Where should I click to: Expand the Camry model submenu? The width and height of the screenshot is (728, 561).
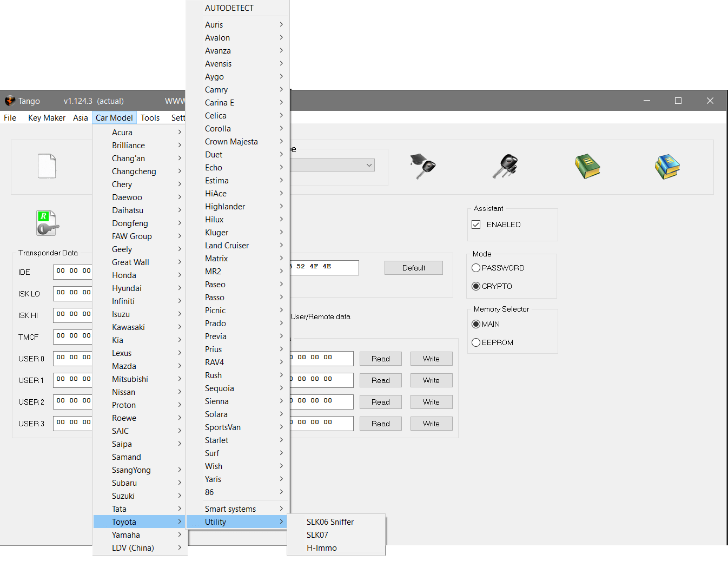coord(238,90)
